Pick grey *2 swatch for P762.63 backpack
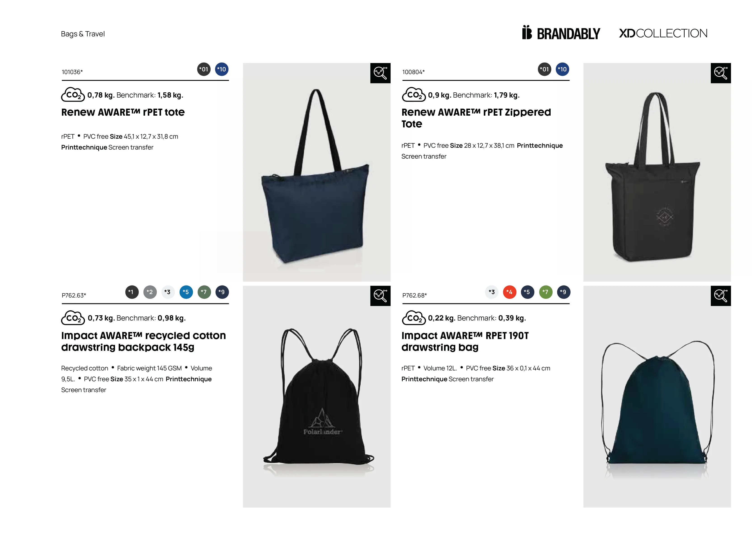756x538 pixels. point(150,292)
